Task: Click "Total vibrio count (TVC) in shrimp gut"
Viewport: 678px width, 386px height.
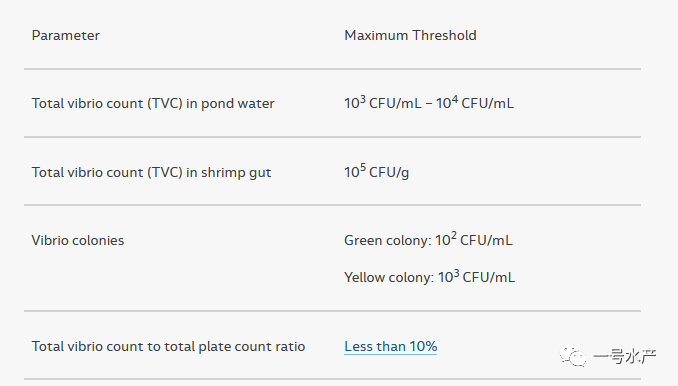Action: tap(151, 172)
